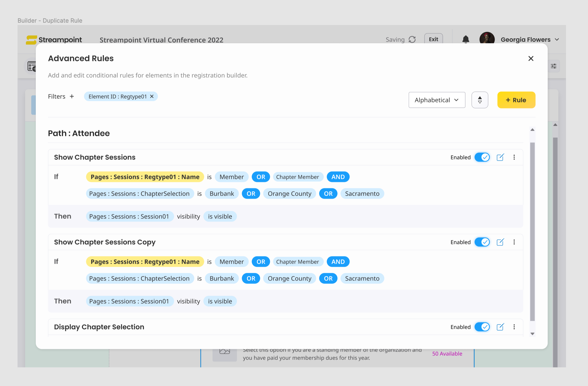Open more options for Show Chapter Sessions

pyautogui.click(x=514, y=157)
